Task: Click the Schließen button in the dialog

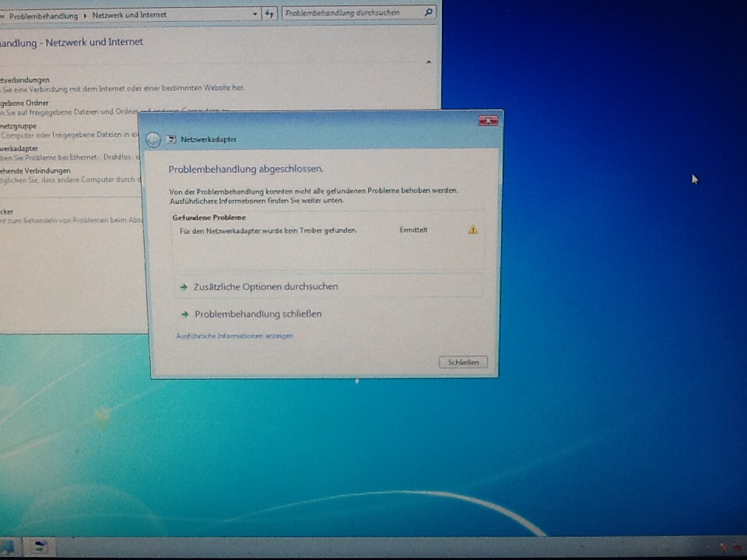Action: [x=463, y=362]
